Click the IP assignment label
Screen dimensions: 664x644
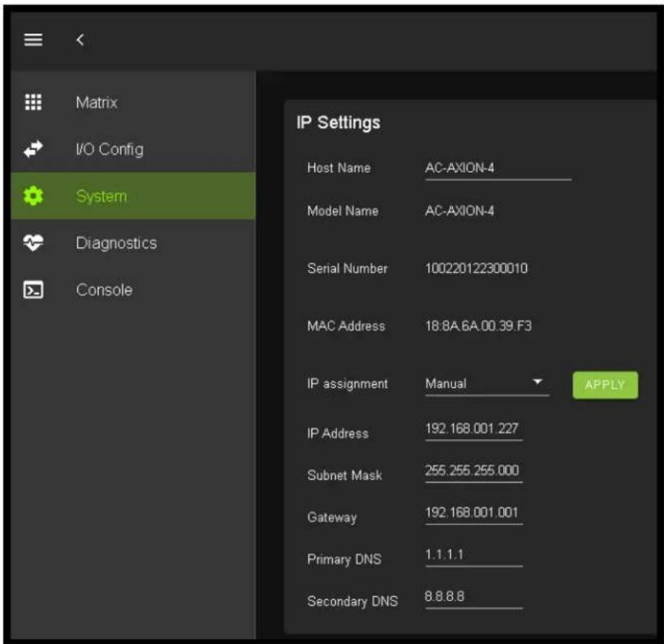(x=347, y=384)
